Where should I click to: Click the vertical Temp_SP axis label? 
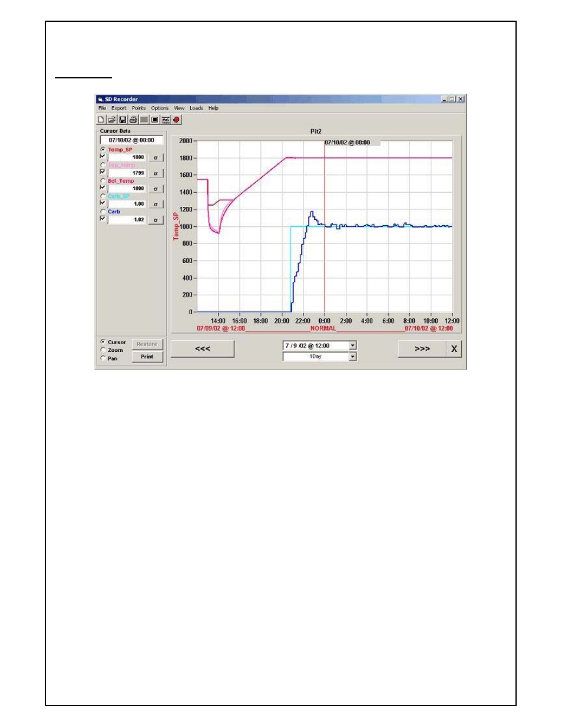tap(176, 226)
